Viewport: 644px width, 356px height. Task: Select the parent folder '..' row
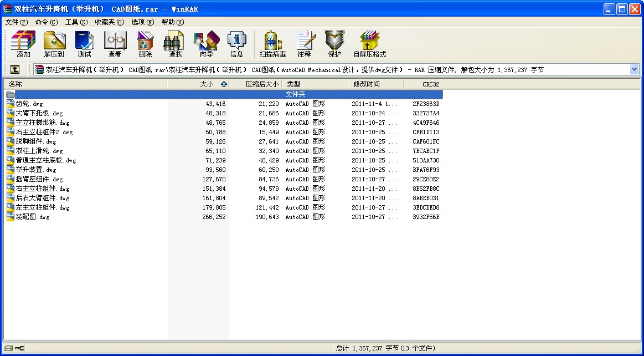(19, 94)
